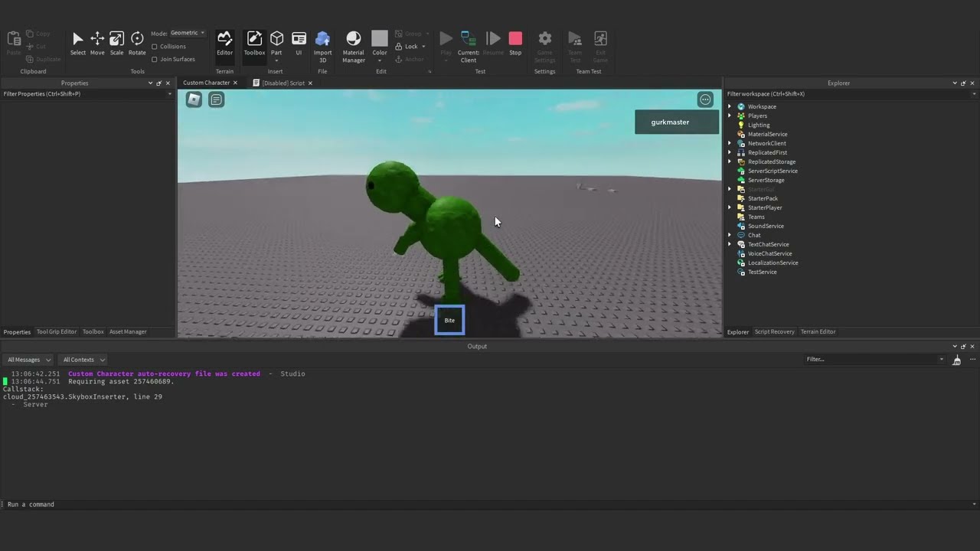
Task: Open the Material Manager
Action: 353,45
